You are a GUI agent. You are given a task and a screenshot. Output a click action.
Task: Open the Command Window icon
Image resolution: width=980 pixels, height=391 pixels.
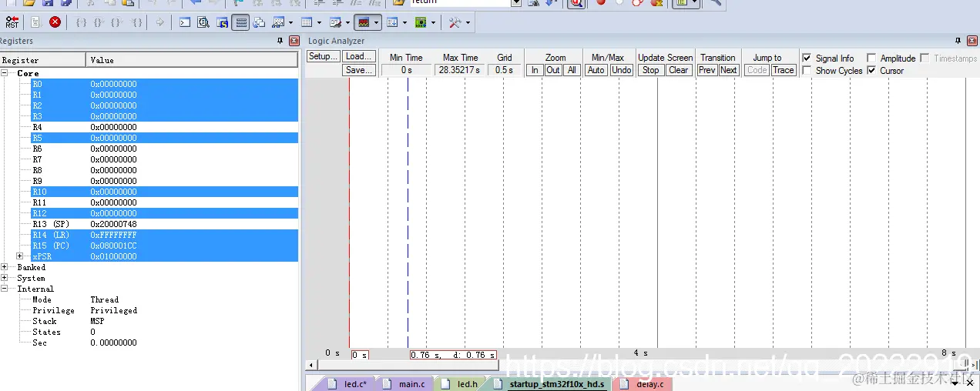point(185,22)
